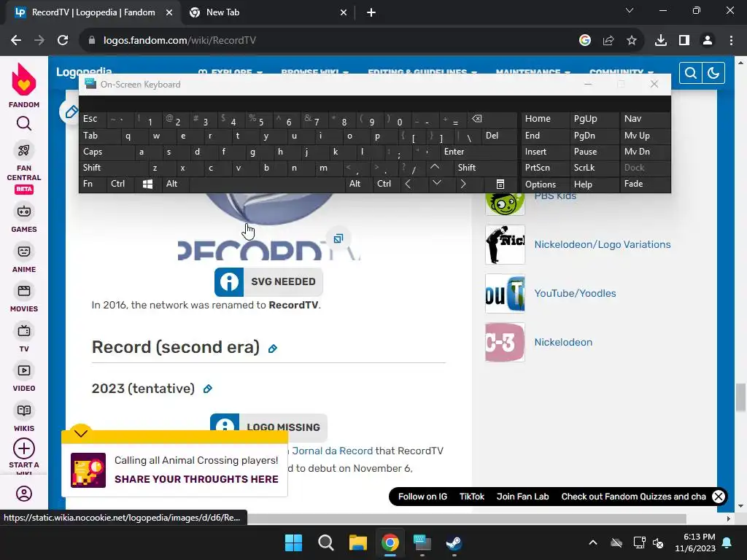
Task: Open Chrome tab search dropdown
Action: [x=630, y=10]
